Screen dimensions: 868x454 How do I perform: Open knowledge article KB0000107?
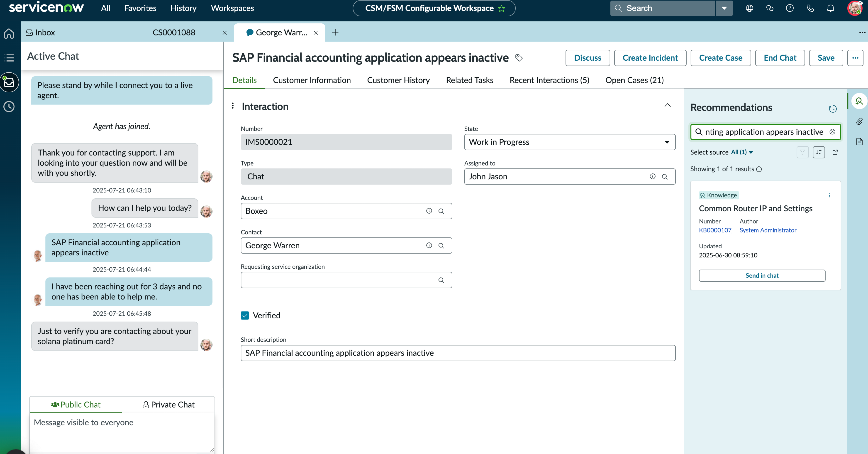click(x=715, y=230)
